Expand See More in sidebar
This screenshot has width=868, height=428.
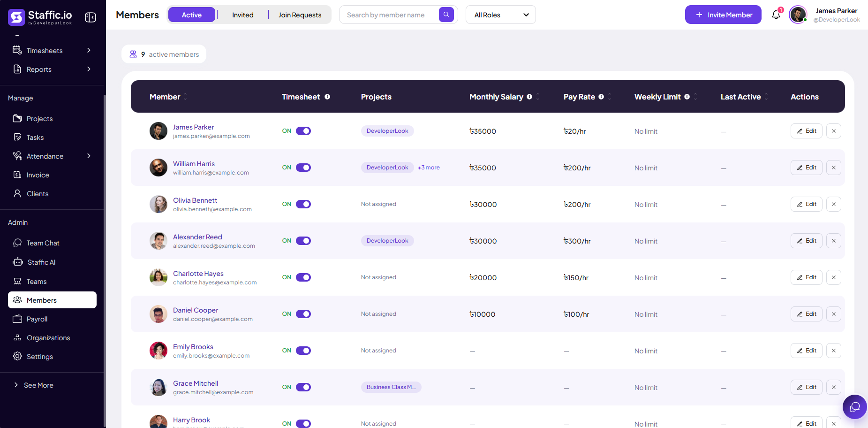[x=34, y=385]
